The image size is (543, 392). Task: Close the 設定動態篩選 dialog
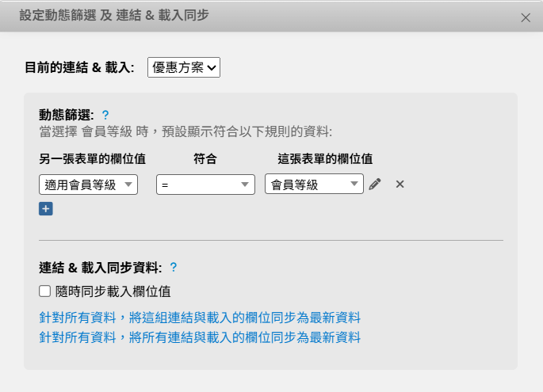tap(526, 17)
